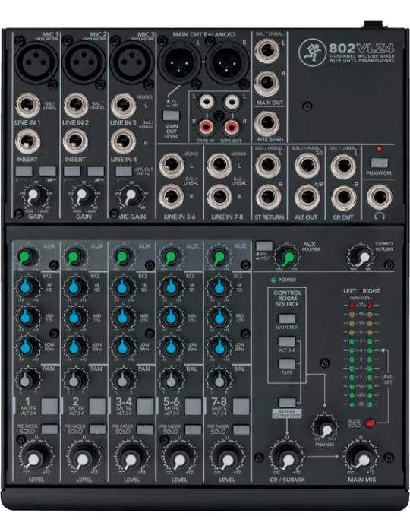Select ALT 3-4 as control room source
Screen dimensions: 410x532
[x=287, y=341]
